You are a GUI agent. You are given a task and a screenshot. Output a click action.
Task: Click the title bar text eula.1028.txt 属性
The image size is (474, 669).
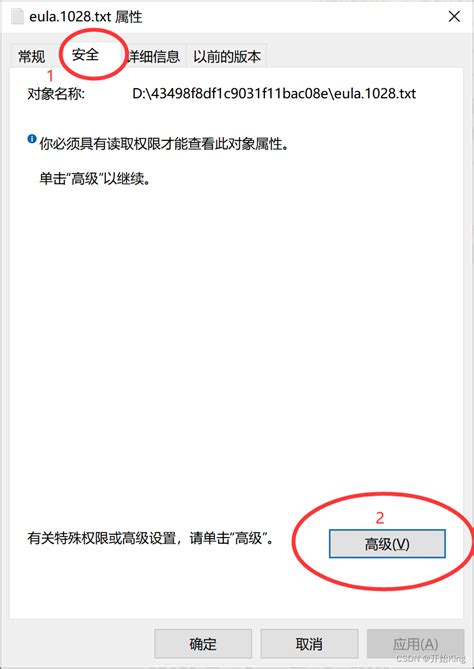[x=86, y=17]
